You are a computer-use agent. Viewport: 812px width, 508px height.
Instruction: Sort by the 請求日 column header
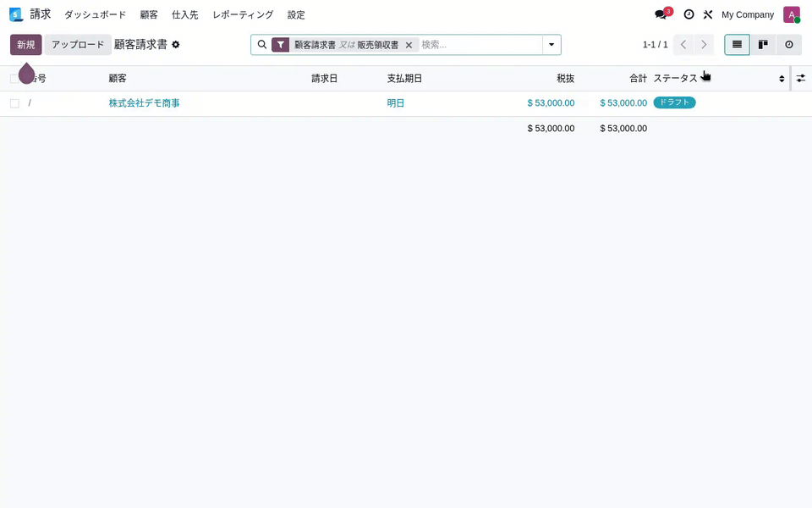click(x=324, y=78)
